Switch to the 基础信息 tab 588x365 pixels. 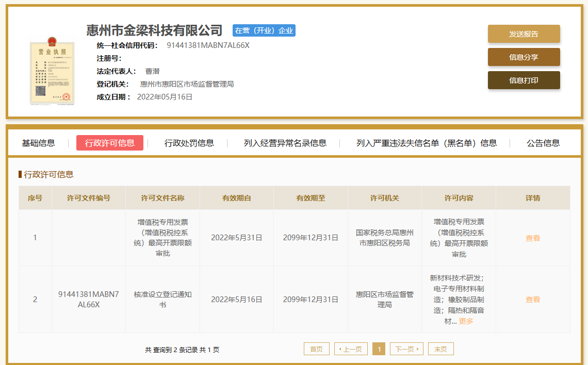pos(38,143)
